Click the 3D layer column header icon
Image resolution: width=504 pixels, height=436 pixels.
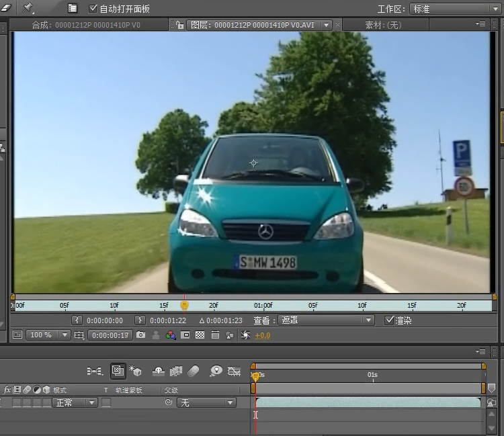click(46, 390)
